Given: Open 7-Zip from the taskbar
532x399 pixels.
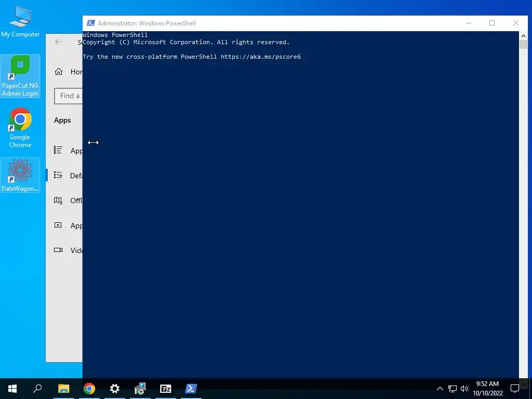Looking at the screenshot, I should click(x=166, y=389).
